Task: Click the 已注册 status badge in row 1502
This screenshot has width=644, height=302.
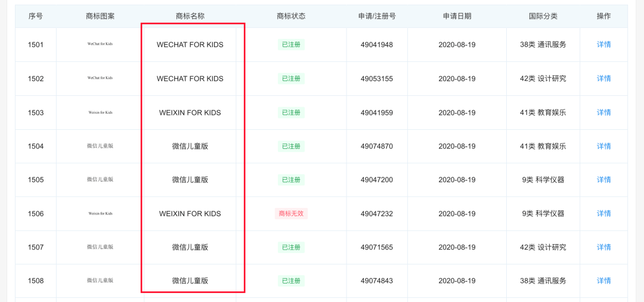Action: tap(291, 79)
